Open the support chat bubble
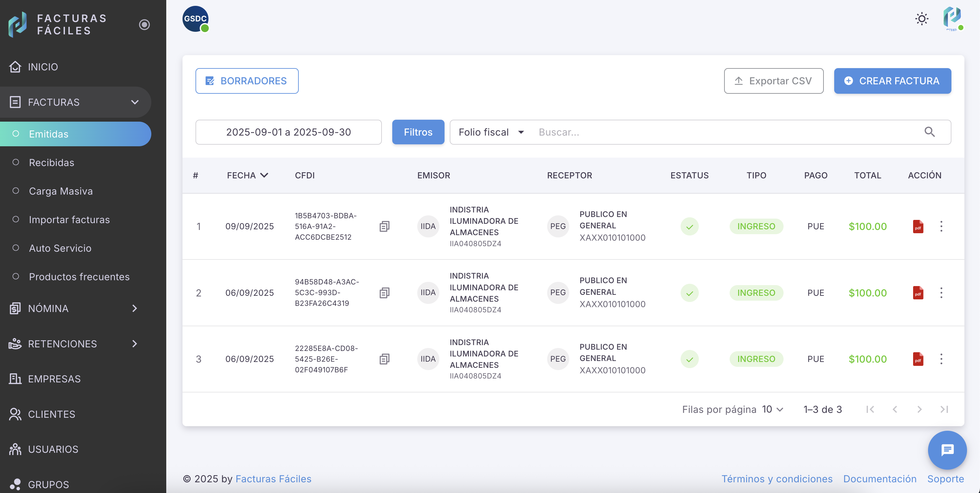 point(947,450)
